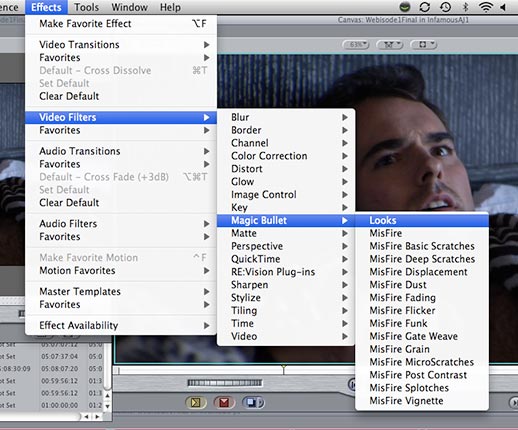Screen dimensions: 518x430
Task: Open the Sharpen filter category
Action: (286, 285)
